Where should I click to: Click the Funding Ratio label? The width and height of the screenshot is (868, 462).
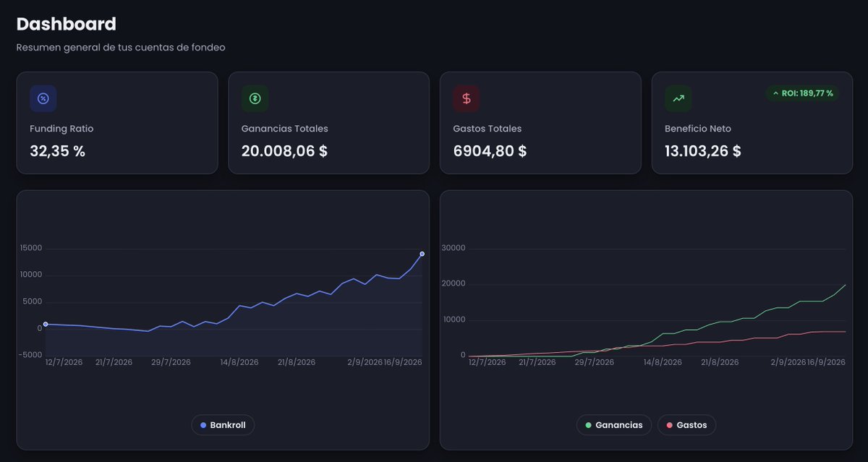61,129
